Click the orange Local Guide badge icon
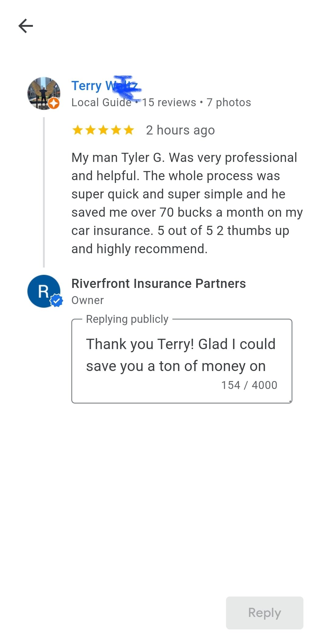The width and height of the screenshot is (329, 644). (54, 103)
